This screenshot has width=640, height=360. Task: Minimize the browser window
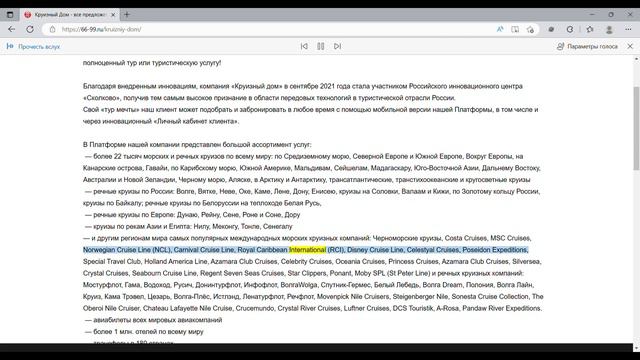click(x=592, y=15)
